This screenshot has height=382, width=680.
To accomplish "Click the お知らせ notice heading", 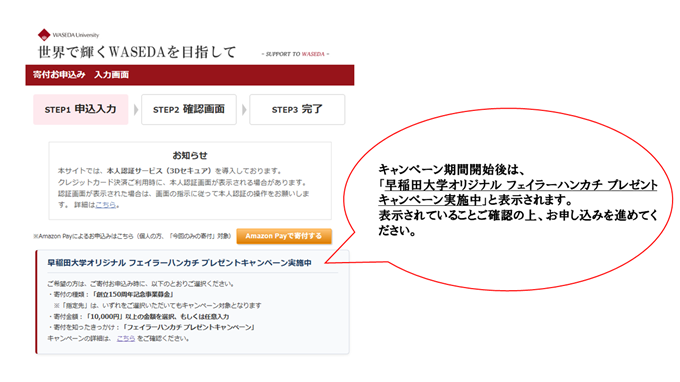I will click(190, 155).
